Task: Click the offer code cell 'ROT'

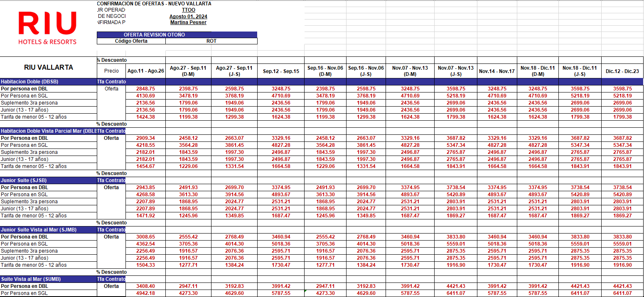Action: click(211, 41)
